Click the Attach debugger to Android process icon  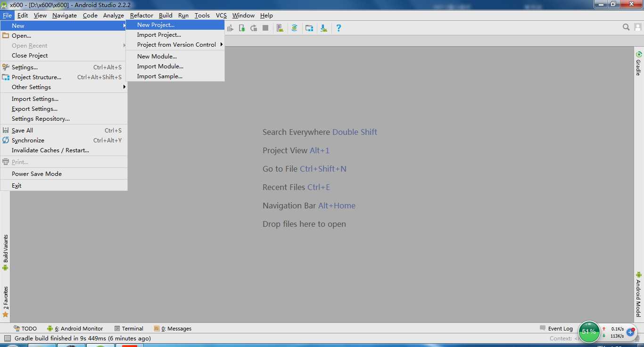(242, 28)
